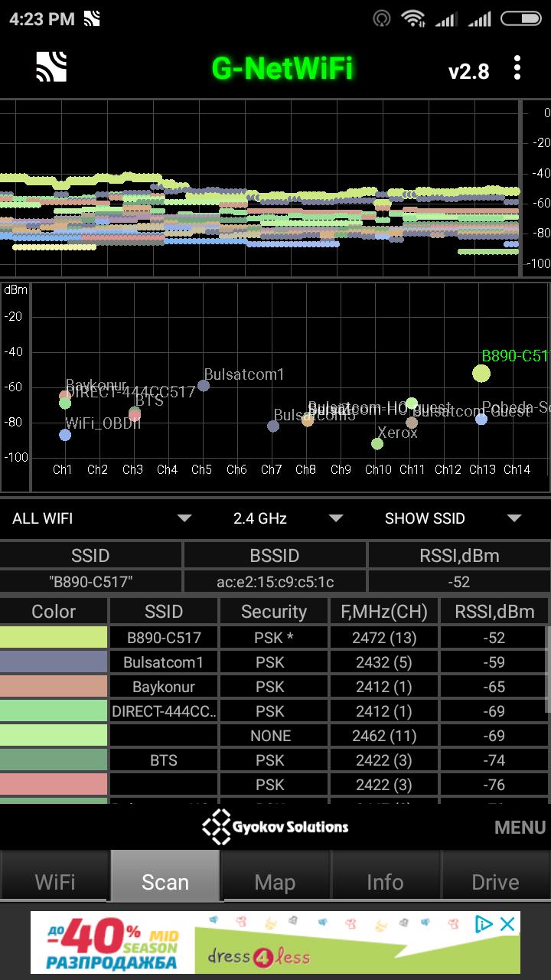Tap the Xerox dot on channel graph

tap(377, 443)
